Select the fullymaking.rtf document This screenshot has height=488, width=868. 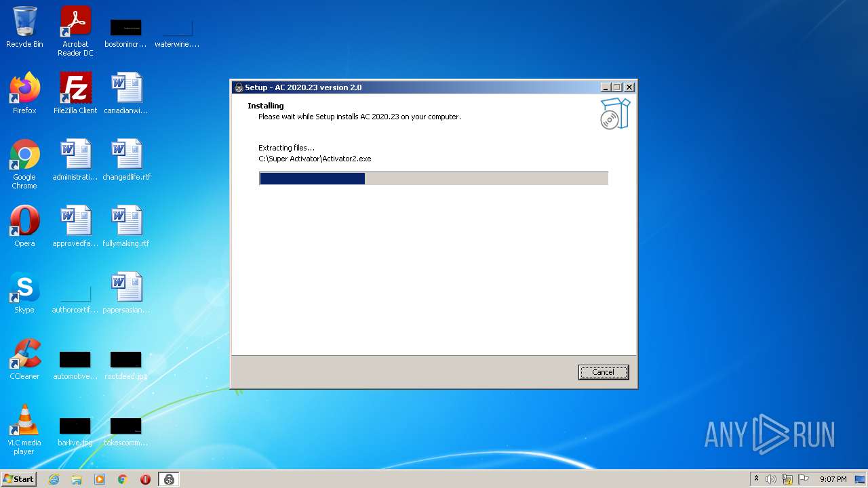coord(126,226)
